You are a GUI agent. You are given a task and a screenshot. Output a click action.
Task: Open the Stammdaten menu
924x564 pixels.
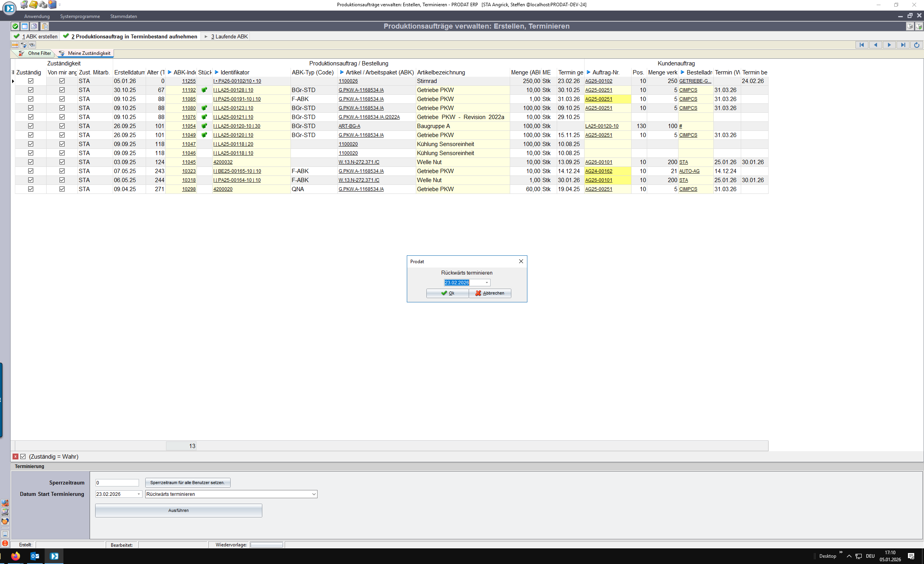point(123,16)
